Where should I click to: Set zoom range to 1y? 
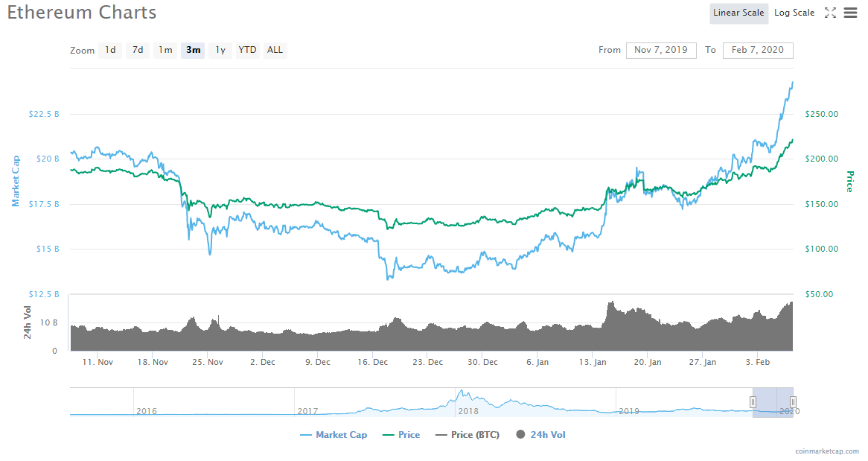220,50
